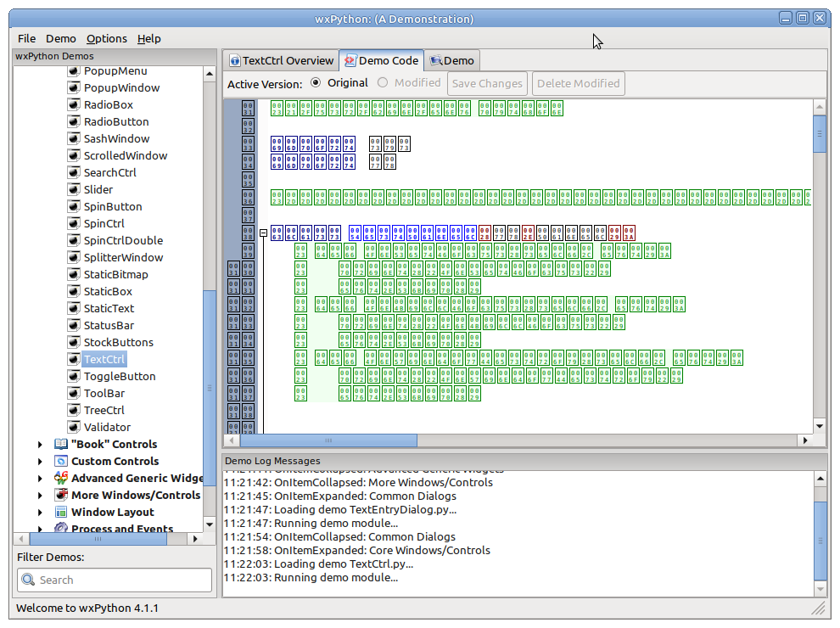Click the icon beside RadioButton
The width and height of the screenshot is (840, 628).
pyautogui.click(x=74, y=121)
